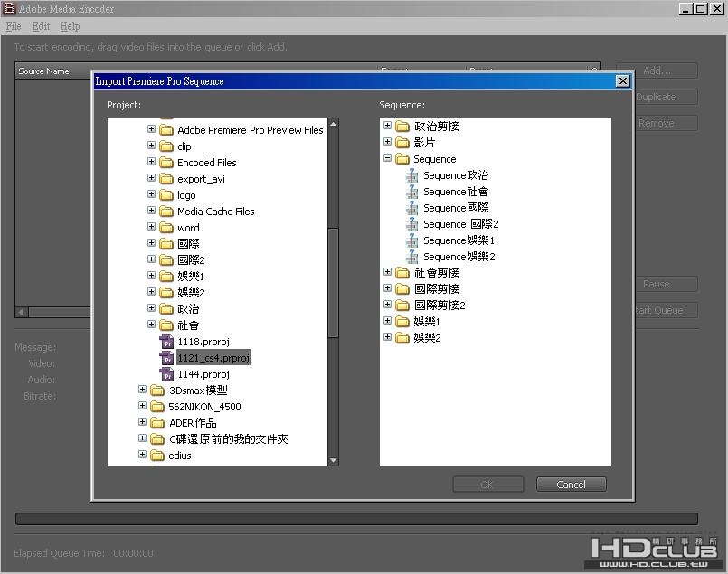Expand the Encoded Files folder
The image size is (728, 574).
151,162
